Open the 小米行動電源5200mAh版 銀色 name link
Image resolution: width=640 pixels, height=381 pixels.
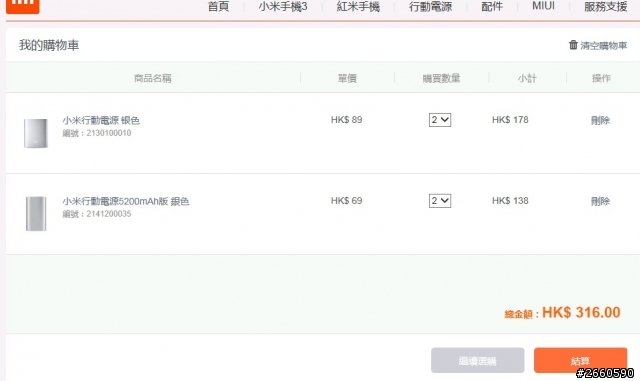[x=126, y=201]
